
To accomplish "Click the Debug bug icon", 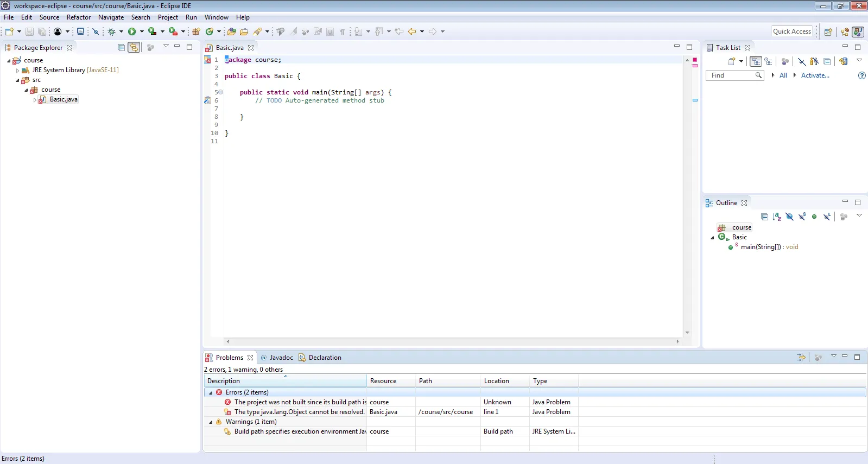I will click(111, 31).
